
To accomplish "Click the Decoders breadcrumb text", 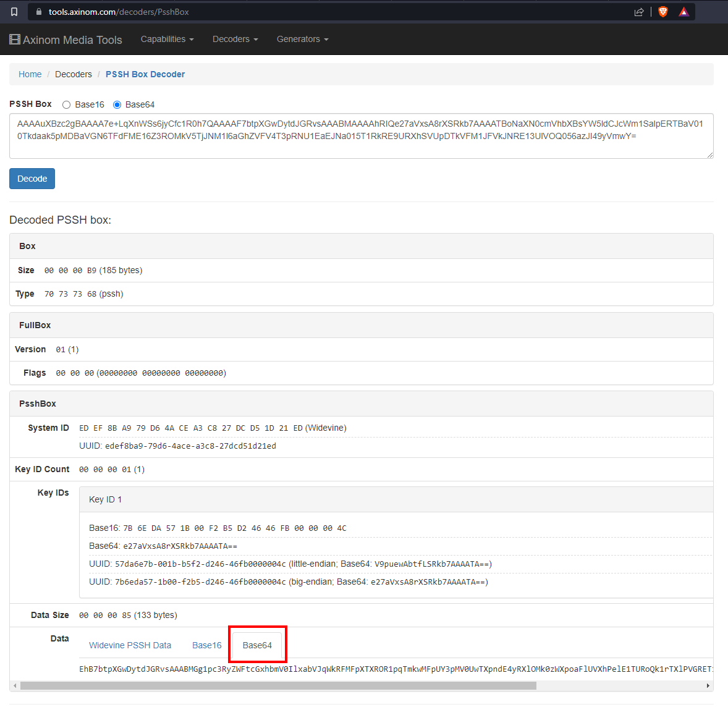I will [74, 74].
